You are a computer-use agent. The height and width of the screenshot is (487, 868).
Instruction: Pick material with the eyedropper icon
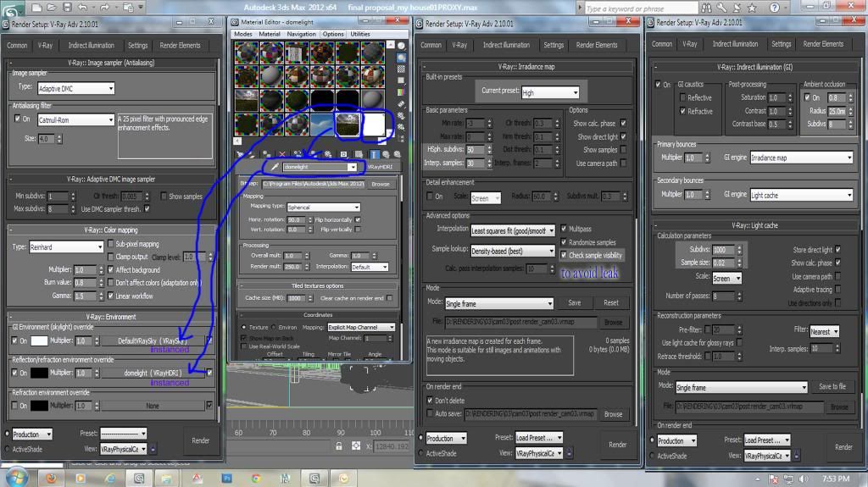[x=275, y=167]
